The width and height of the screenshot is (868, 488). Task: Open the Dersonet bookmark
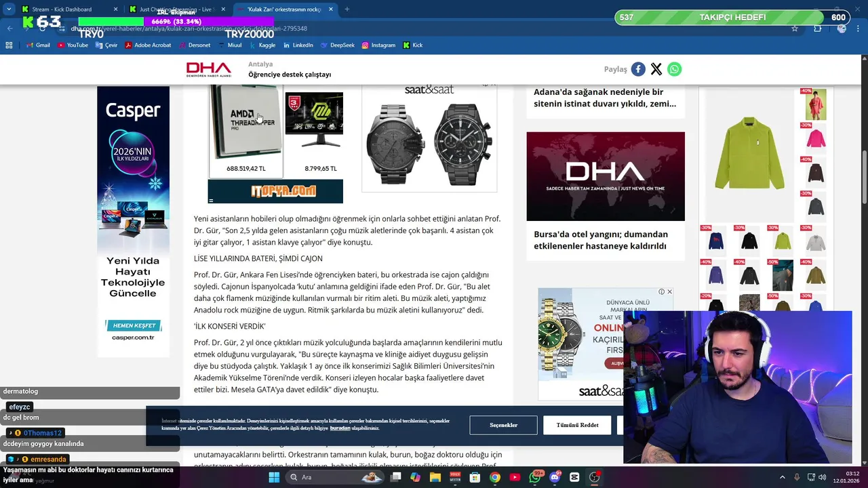pos(195,45)
